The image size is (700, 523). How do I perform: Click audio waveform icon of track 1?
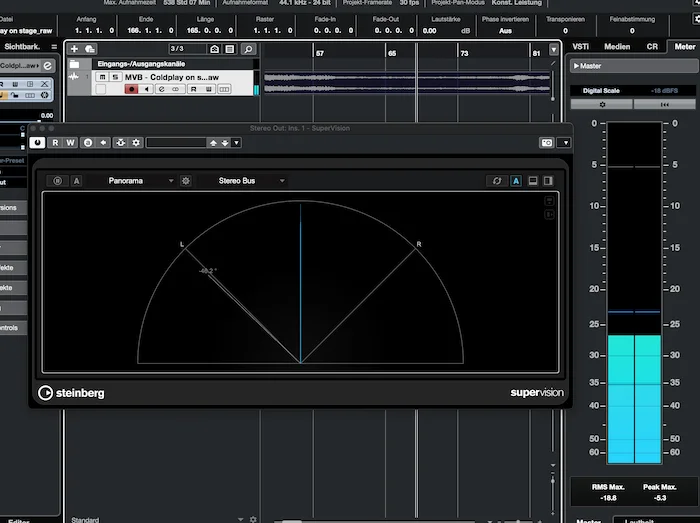74,77
